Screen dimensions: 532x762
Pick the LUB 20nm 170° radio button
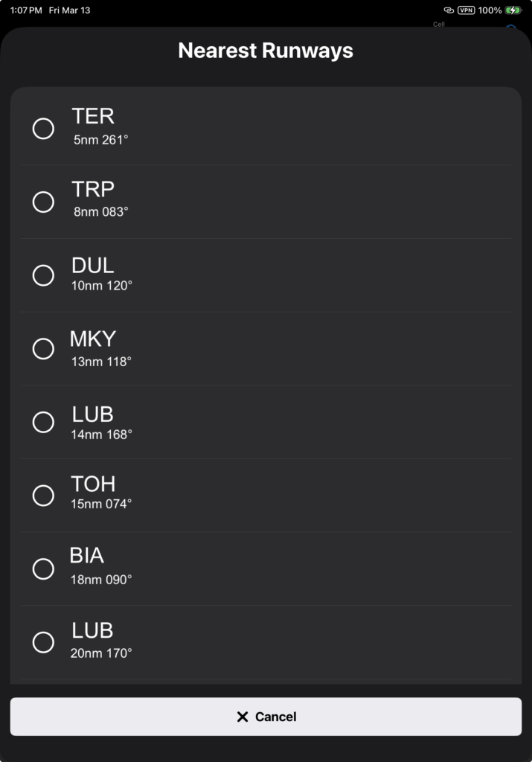pyautogui.click(x=43, y=642)
